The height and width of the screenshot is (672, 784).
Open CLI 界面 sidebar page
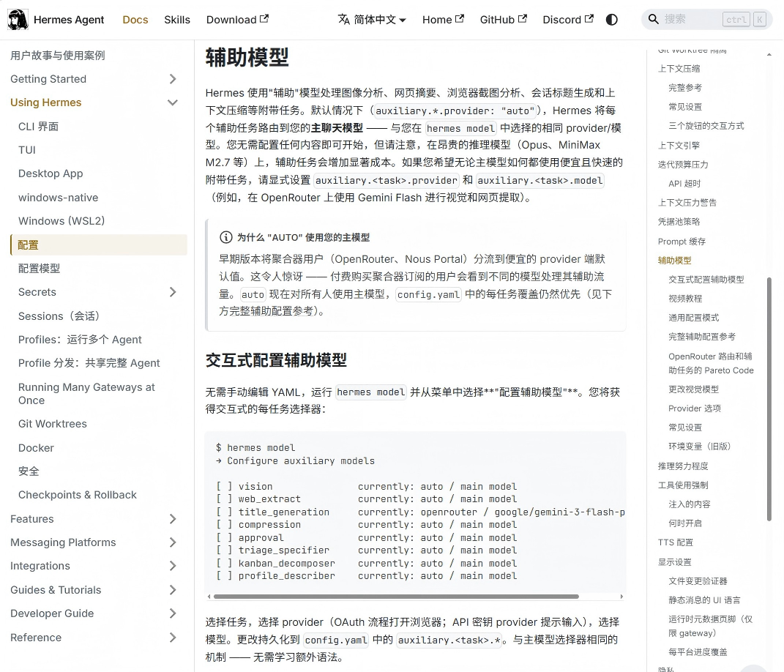click(39, 127)
